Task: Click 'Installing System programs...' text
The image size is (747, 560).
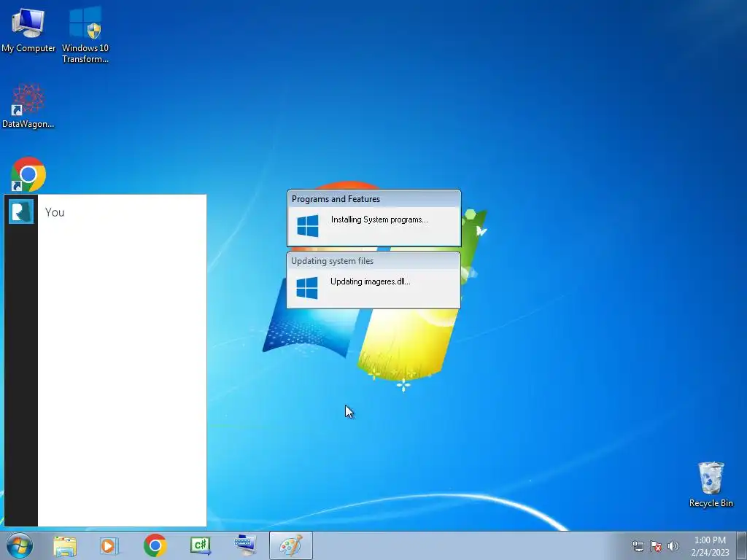Action: point(379,219)
